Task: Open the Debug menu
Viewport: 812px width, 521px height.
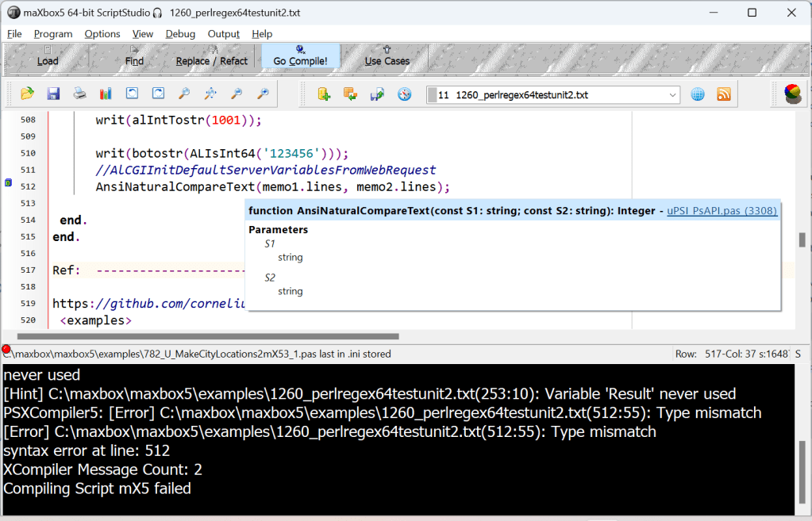Action: (x=180, y=34)
